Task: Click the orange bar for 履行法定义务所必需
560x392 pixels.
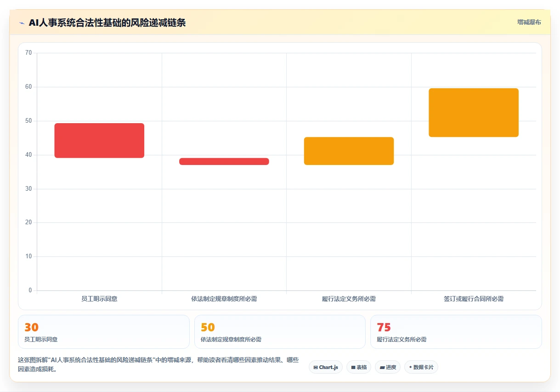Action: [349, 151]
